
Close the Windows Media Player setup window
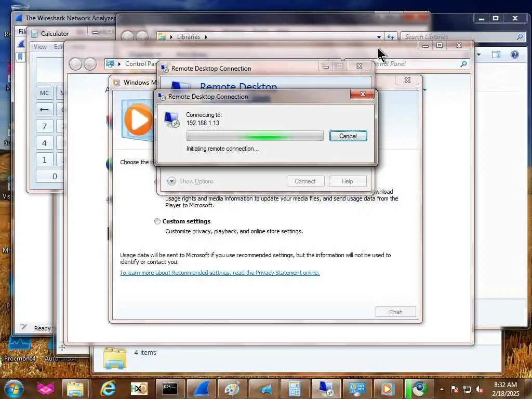click(407, 80)
